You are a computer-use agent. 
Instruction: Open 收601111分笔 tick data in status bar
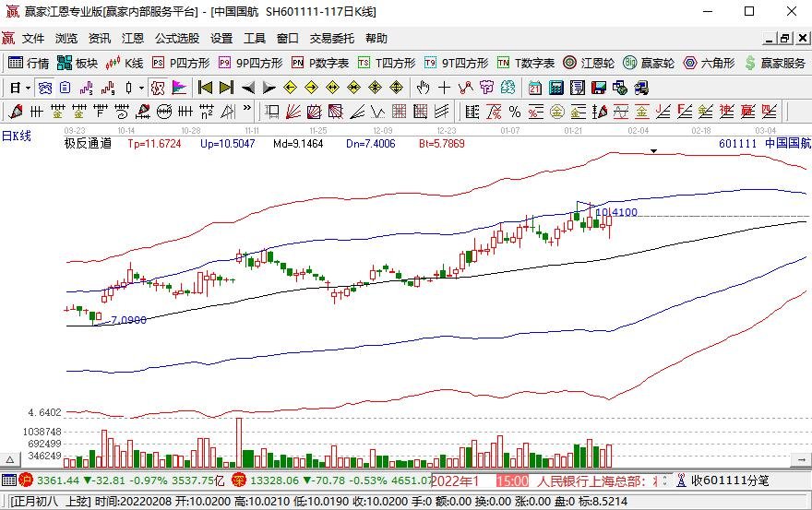point(722,480)
